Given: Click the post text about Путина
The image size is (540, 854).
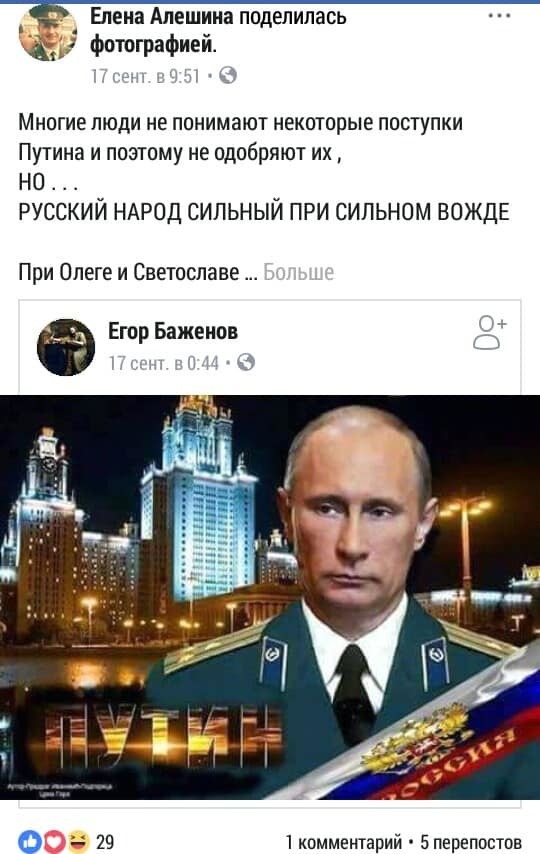Looking at the screenshot, I should [240, 137].
